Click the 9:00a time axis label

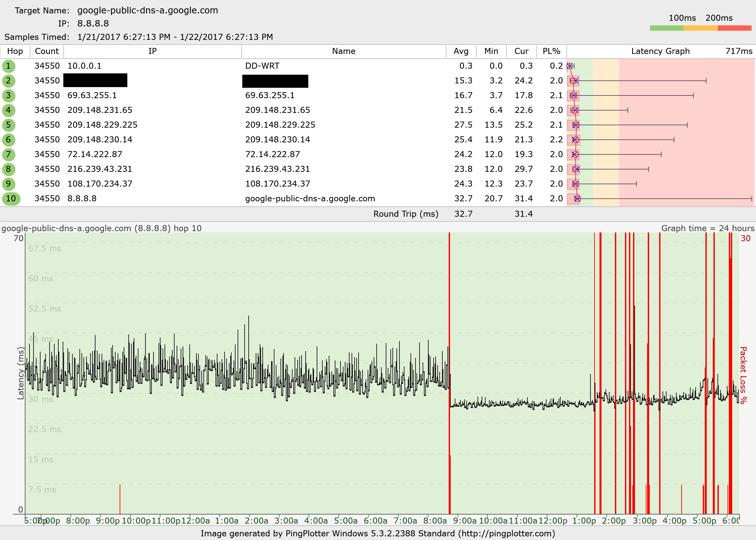(x=465, y=521)
